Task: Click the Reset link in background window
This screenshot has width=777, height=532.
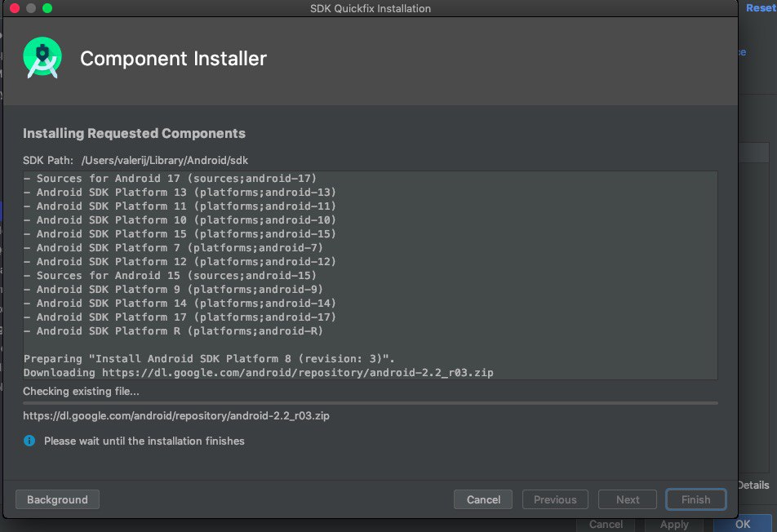Action: click(x=761, y=8)
